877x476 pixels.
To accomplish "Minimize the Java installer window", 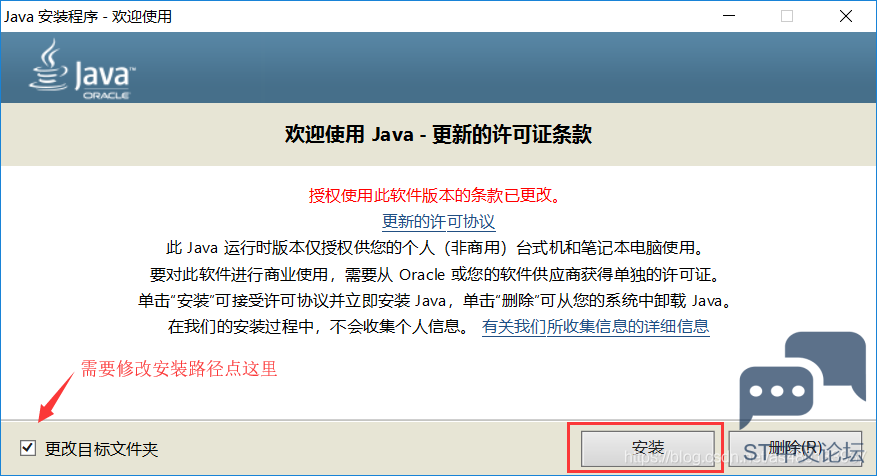I will [x=729, y=16].
